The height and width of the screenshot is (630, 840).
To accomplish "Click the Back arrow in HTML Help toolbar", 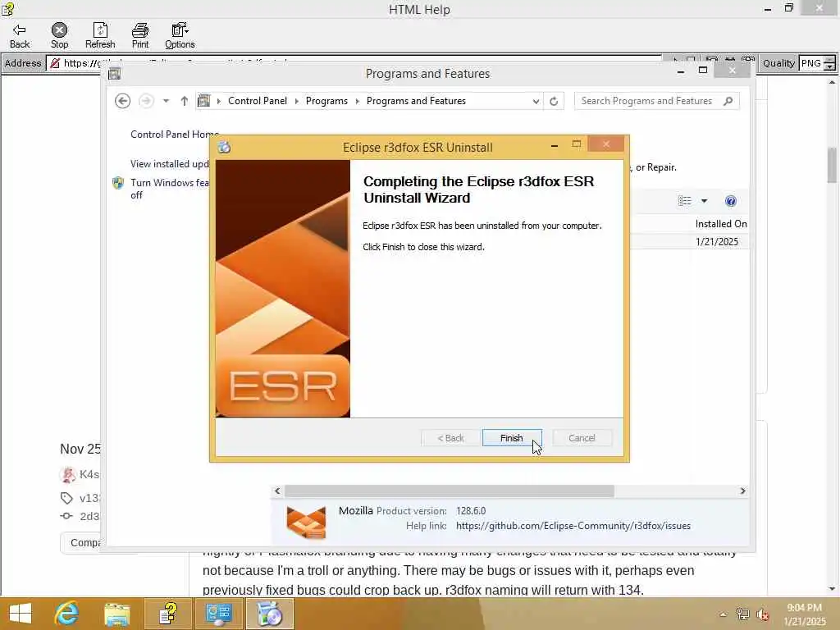I will pyautogui.click(x=20, y=35).
